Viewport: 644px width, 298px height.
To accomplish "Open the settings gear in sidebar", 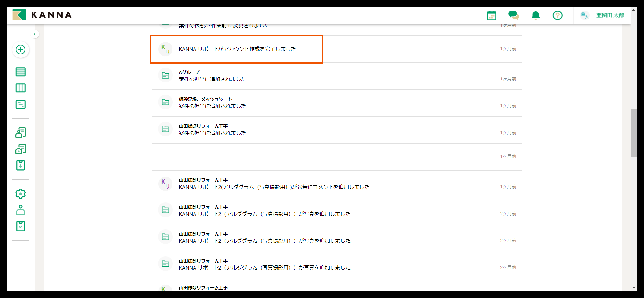I will click(21, 194).
